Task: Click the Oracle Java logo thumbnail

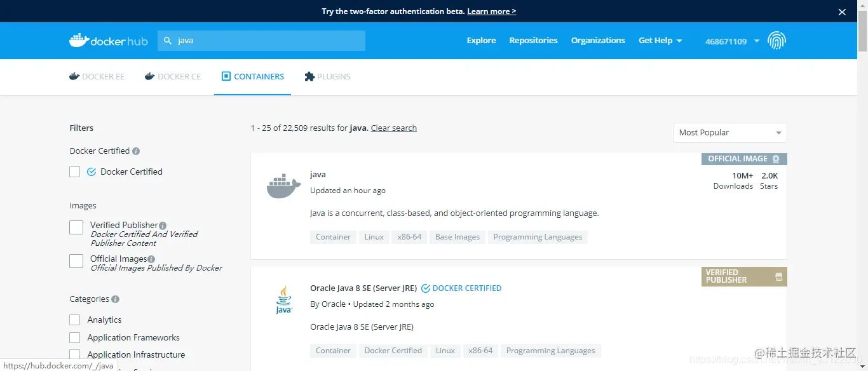Action: tap(283, 300)
